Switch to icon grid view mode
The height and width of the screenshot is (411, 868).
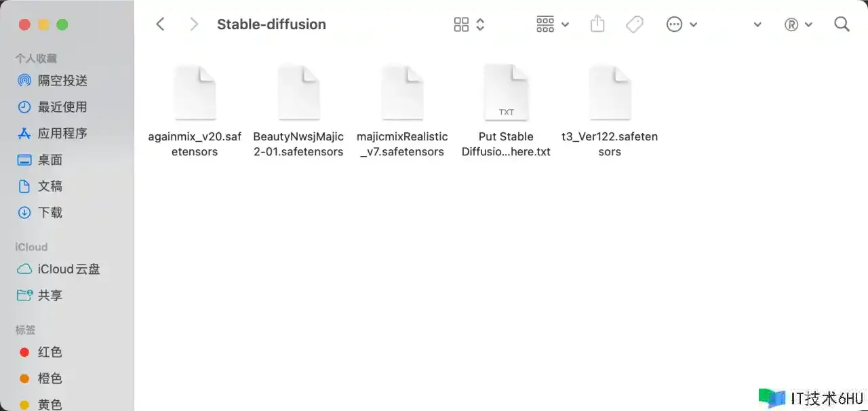tap(462, 24)
